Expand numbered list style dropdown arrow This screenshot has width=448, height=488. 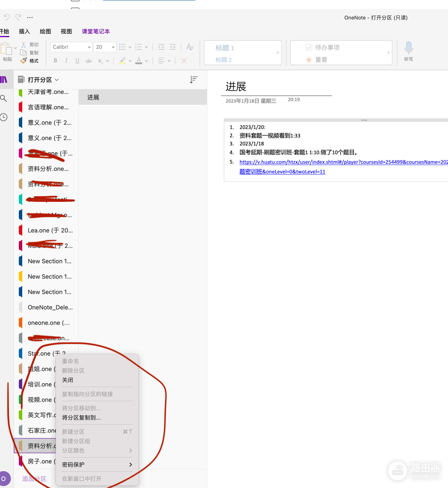[x=146, y=47]
